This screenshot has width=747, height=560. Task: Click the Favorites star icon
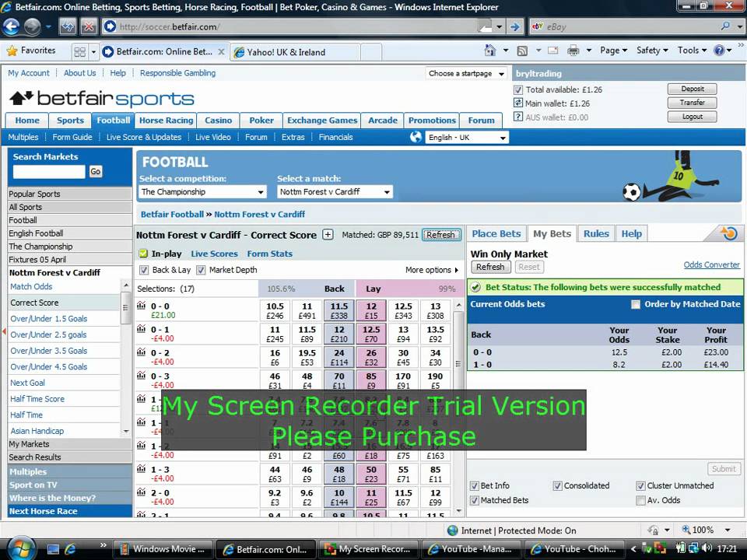click(x=12, y=51)
